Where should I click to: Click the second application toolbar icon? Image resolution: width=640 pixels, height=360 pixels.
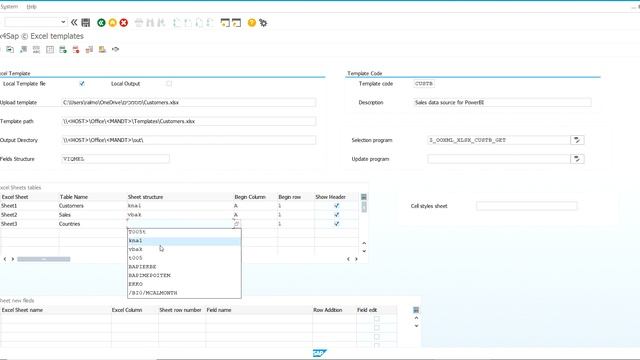pyautogui.click(x=23, y=49)
